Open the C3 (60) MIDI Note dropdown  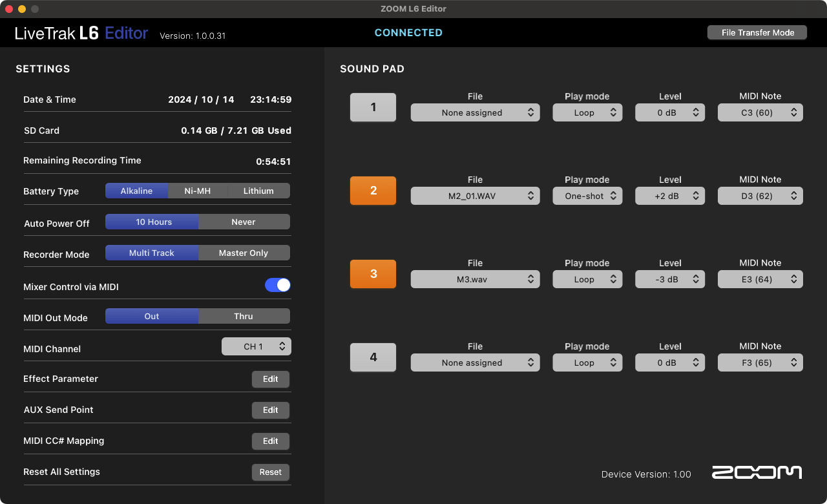click(760, 112)
